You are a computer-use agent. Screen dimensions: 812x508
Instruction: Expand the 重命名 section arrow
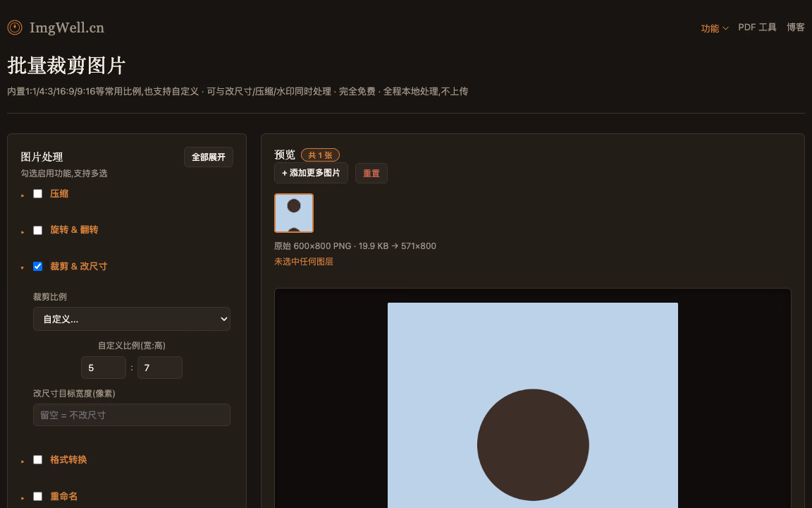click(23, 498)
